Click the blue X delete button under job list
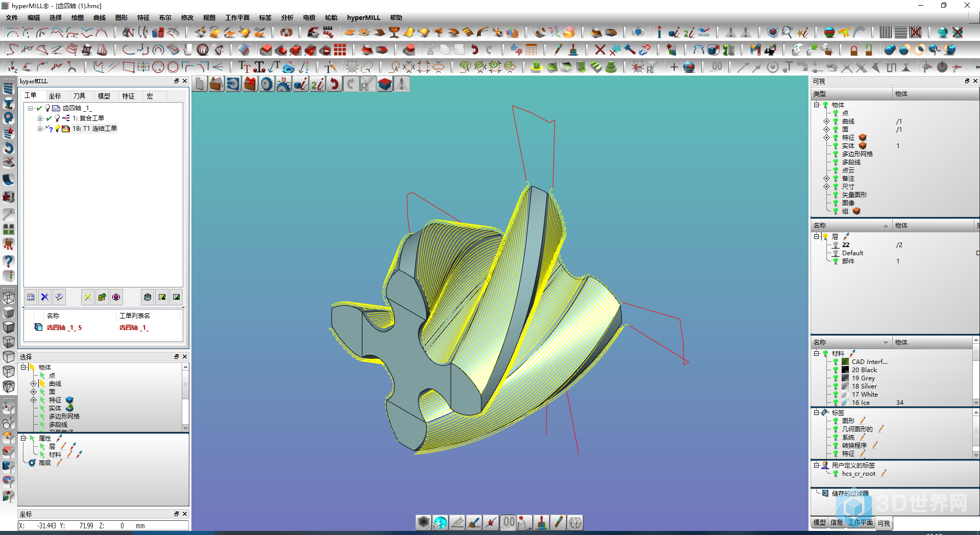Viewport: 980px width, 535px height. [x=45, y=297]
